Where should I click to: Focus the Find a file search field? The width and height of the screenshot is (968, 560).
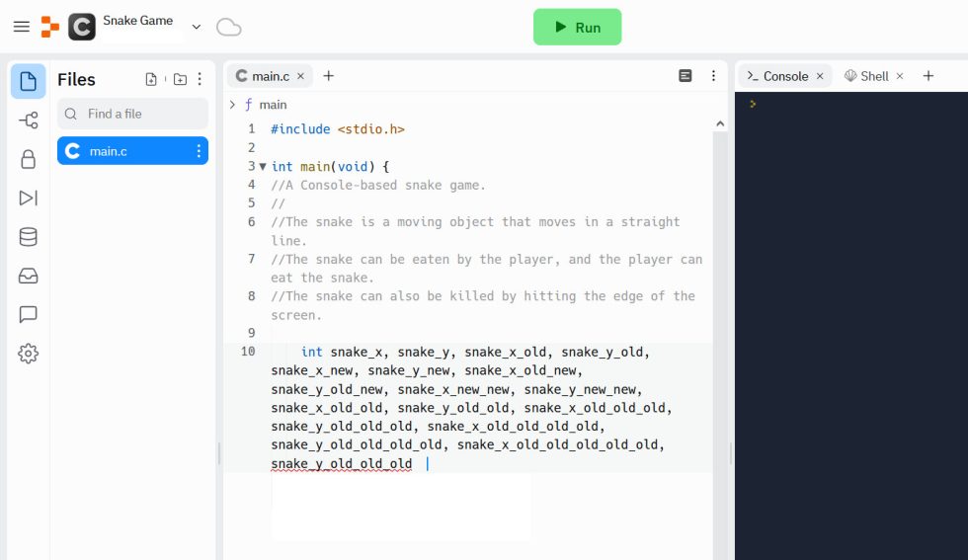tap(132, 114)
